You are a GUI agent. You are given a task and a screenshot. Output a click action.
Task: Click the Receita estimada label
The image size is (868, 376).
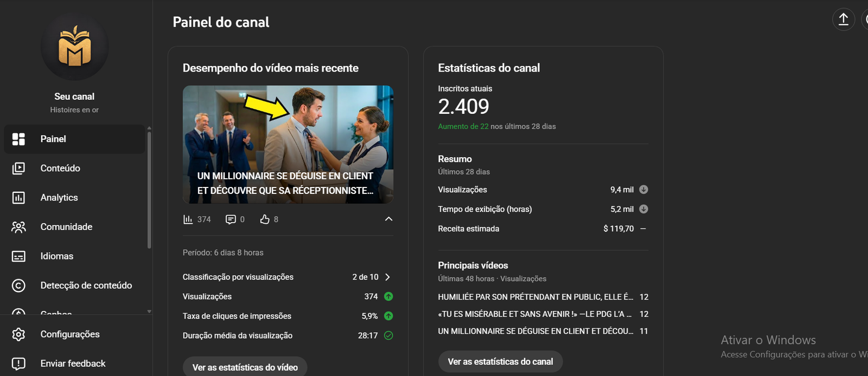pos(469,229)
